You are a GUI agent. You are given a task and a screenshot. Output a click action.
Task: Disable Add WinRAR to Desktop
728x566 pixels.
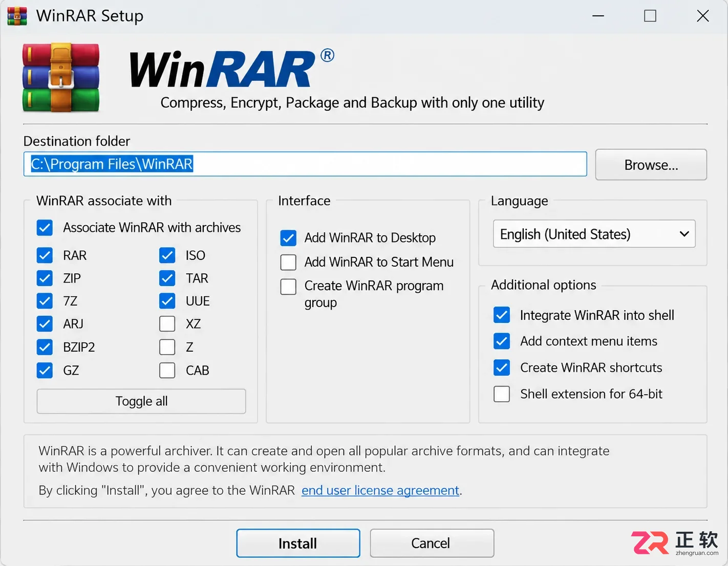[x=288, y=238]
